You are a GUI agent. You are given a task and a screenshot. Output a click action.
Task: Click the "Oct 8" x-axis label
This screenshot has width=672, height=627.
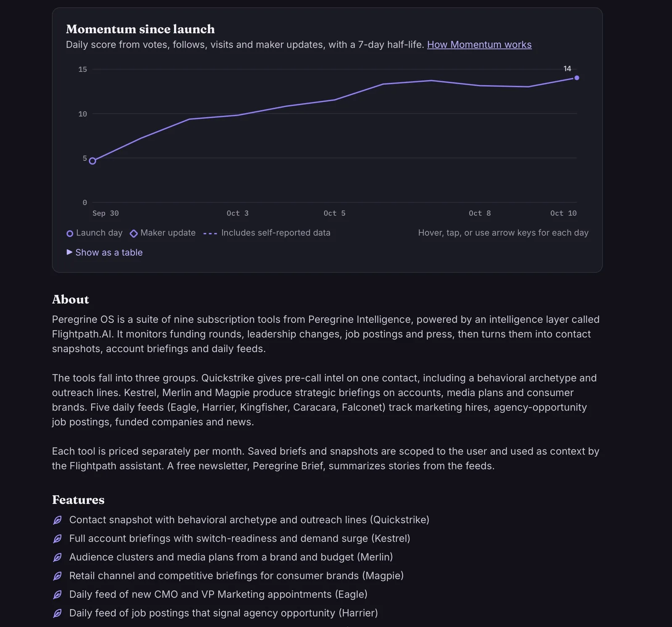[480, 213]
